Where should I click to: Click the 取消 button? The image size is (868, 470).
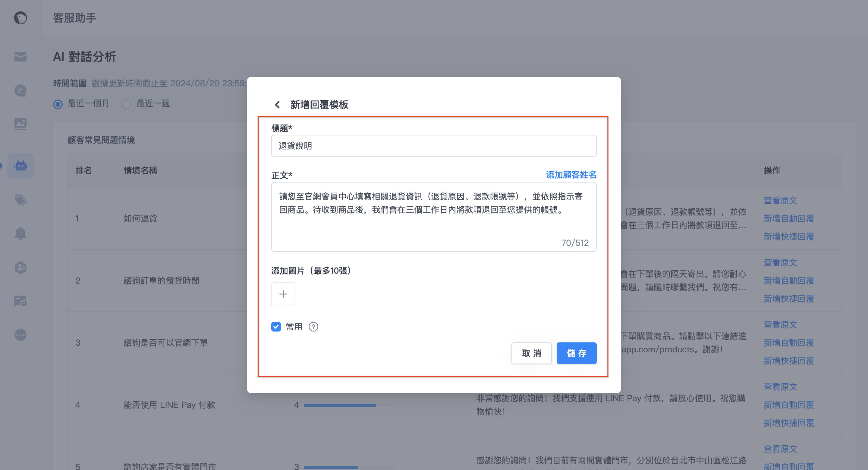(531, 353)
